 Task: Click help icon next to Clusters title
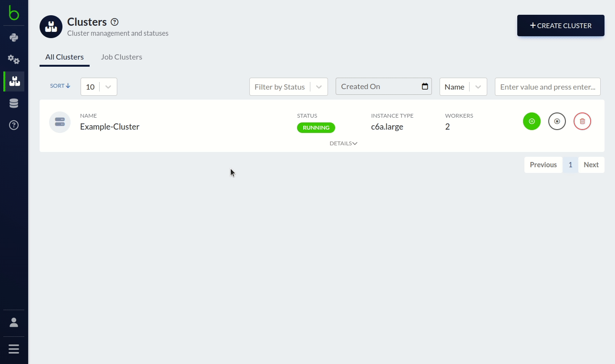(x=114, y=22)
